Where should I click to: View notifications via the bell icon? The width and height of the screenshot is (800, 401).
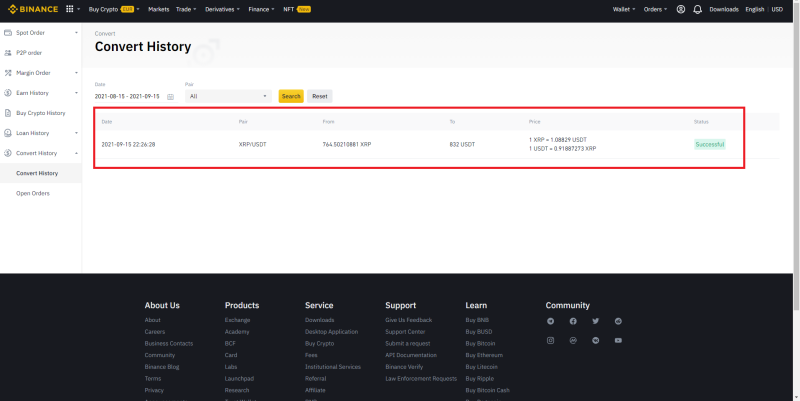(697, 9)
